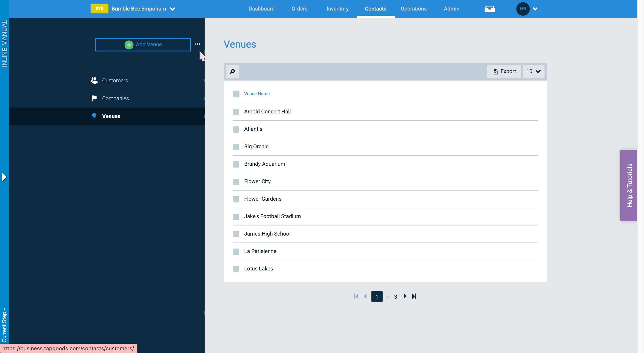This screenshot has height=353, width=644.
Task: Click the 918 yellow badge
Action: (x=99, y=9)
